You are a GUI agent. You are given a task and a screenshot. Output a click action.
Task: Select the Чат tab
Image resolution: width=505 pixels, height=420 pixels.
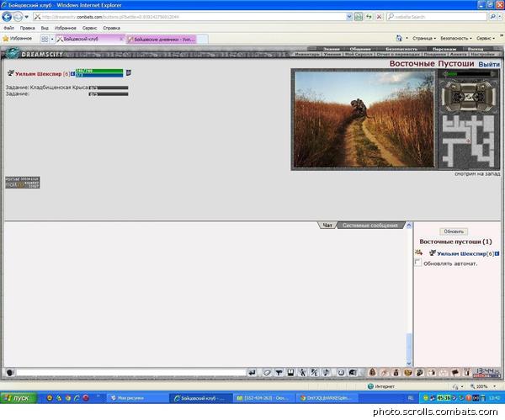coord(327,225)
